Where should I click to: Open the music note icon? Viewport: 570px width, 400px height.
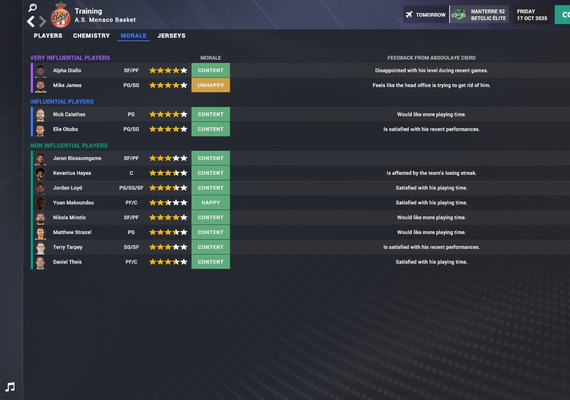click(x=10, y=387)
